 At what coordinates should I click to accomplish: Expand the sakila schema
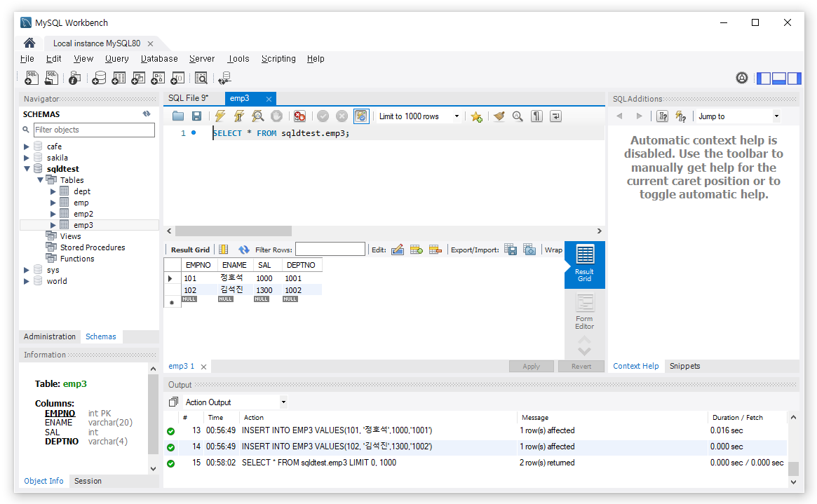(x=27, y=158)
